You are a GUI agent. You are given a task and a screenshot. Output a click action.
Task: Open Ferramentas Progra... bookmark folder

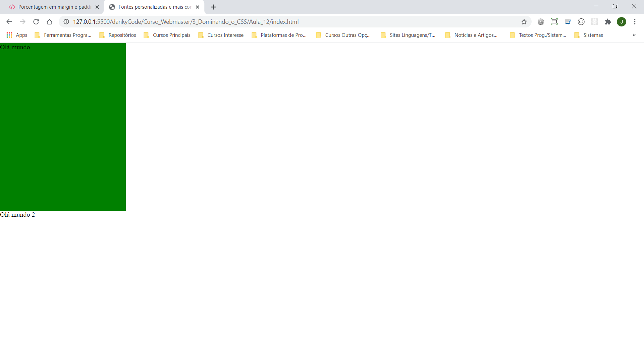63,35
